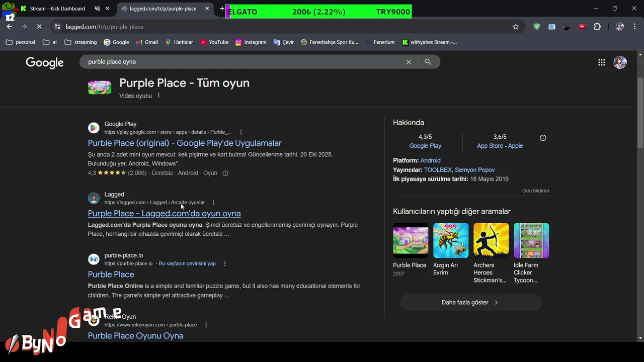
Task: Open the Semyon Popov publisher link
Action: [474, 170]
